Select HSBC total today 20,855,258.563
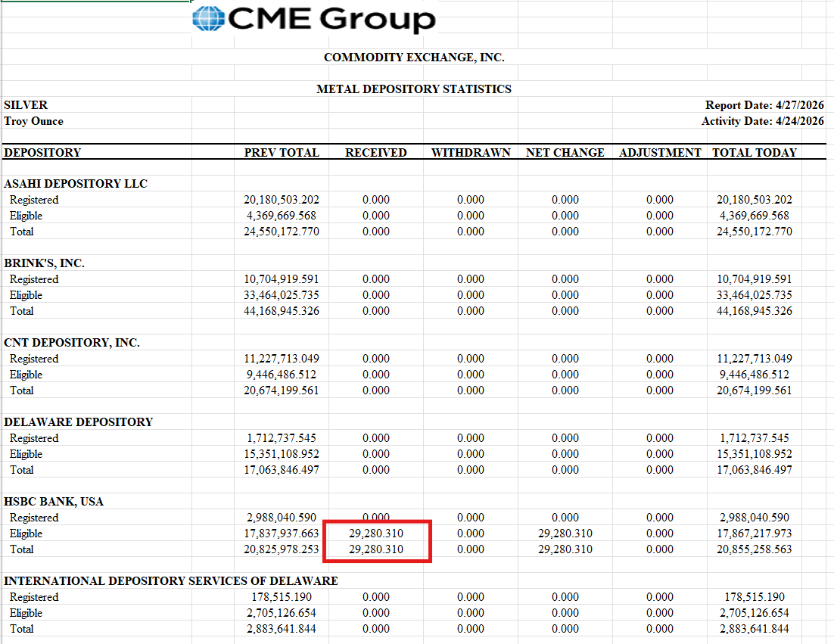The width and height of the screenshot is (834, 644). [x=755, y=549]
